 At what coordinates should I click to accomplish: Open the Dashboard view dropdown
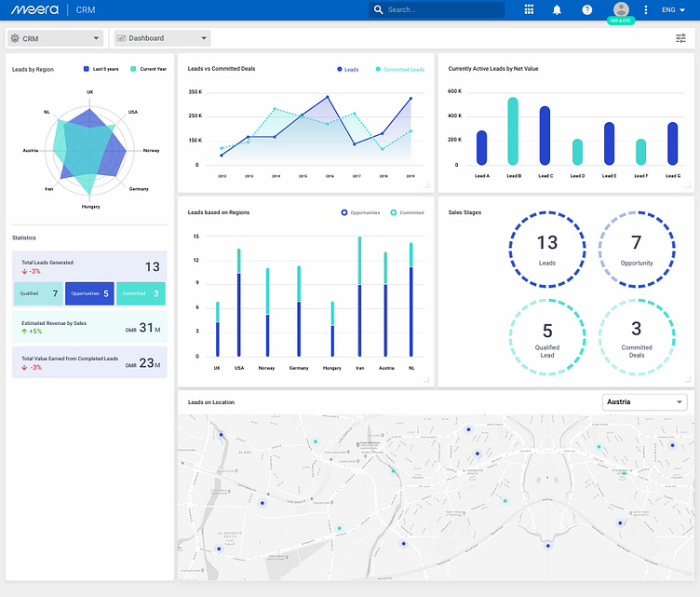click(x=162, y=38)
